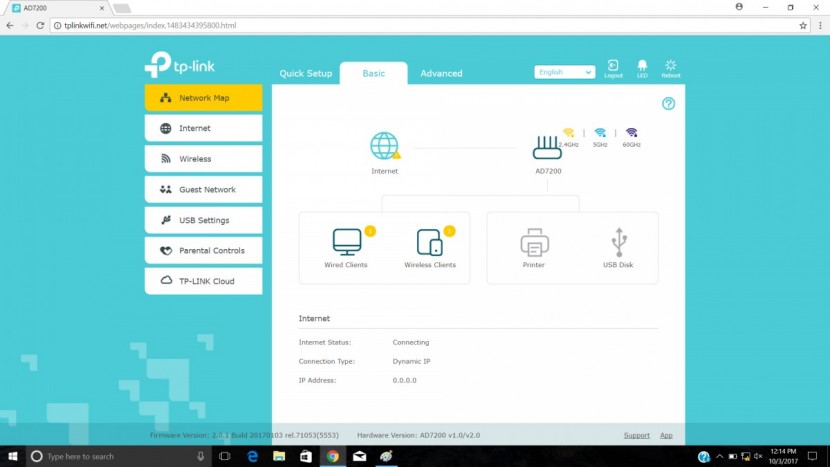The width and height of the screenshot is (830, 467).
Task: Expand the English language dropdown
Action: click(x=564, y=72)
